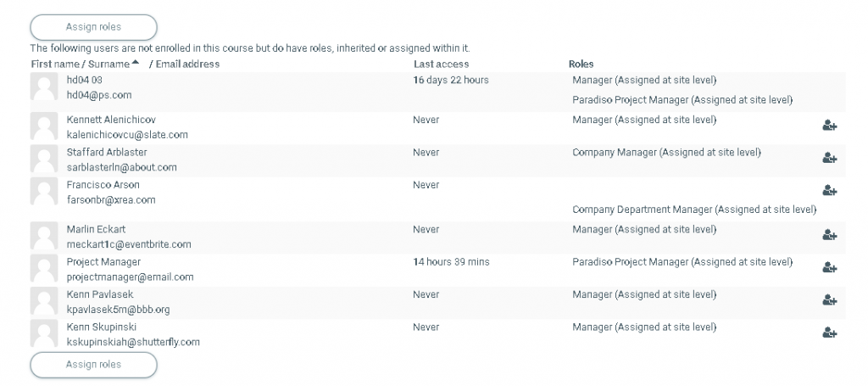The height and width of the screenshot is (386, 868).
Task: Sort by Surname column header
Action: [x=108, y=64]
